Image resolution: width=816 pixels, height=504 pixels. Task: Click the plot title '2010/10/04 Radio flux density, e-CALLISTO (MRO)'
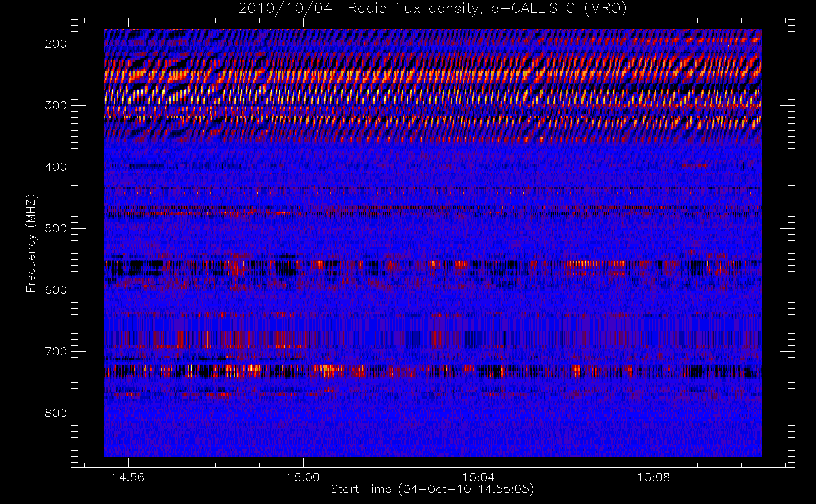coord(433,9)
